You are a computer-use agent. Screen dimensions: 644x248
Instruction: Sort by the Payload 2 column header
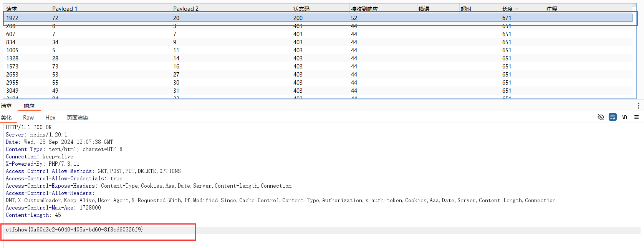(x=185, y=9)
